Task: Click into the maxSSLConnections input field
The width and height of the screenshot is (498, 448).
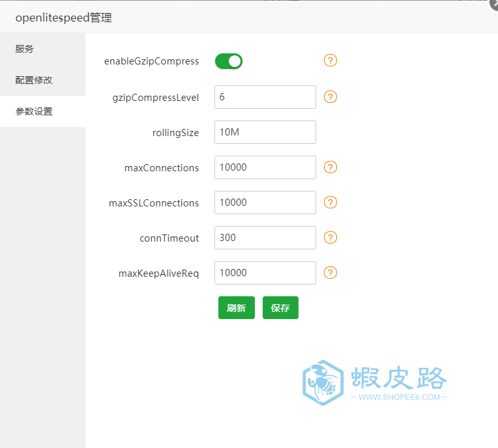Action: [x=265, y=203]
